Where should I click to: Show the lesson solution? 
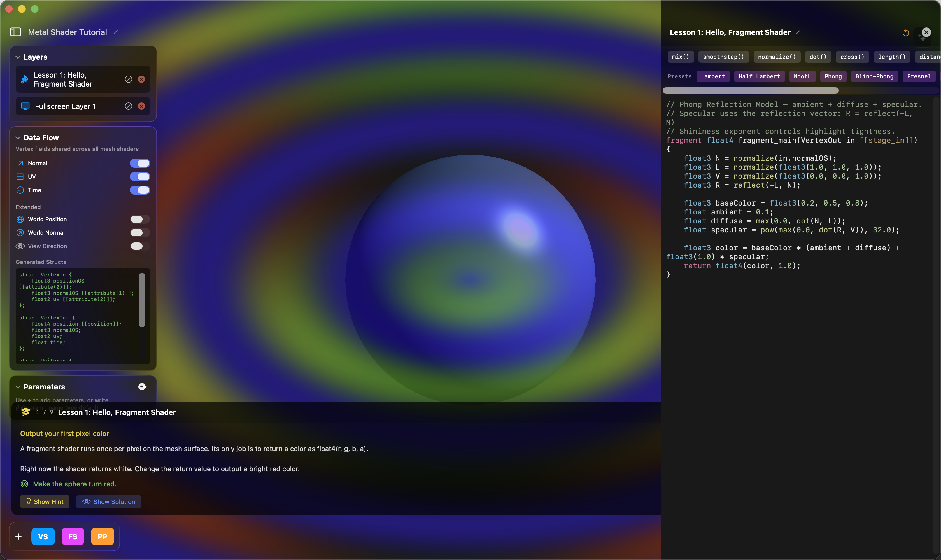pos(109,502)
